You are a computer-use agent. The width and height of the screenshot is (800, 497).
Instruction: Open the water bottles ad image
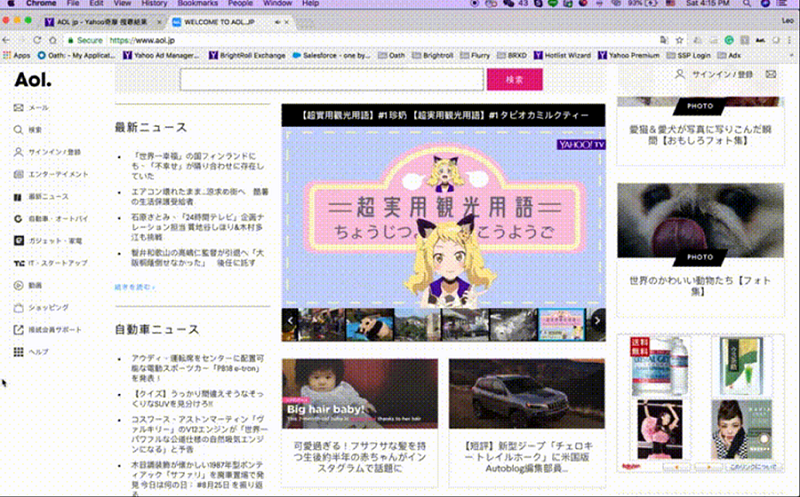click(x=660, y=366)
